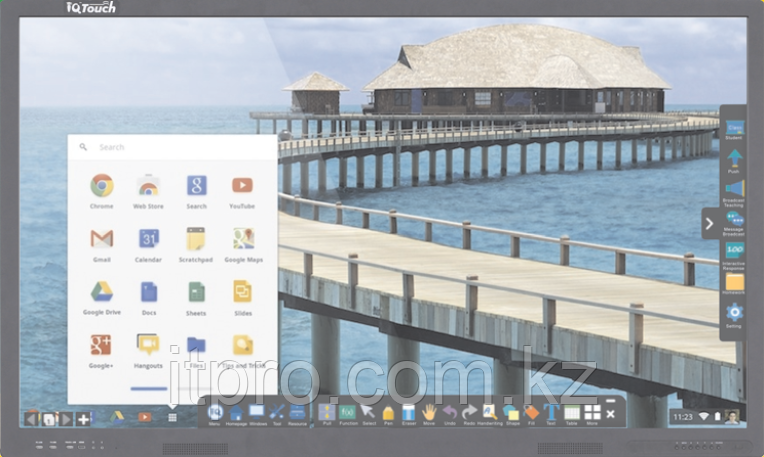Click the page lock icon

click(x=49, y=419)
